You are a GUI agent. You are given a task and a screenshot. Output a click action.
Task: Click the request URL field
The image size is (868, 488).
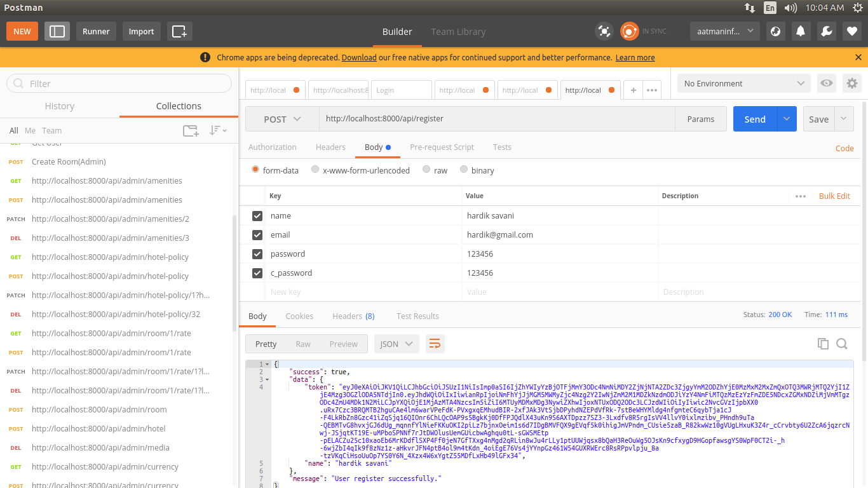(496, 119)
